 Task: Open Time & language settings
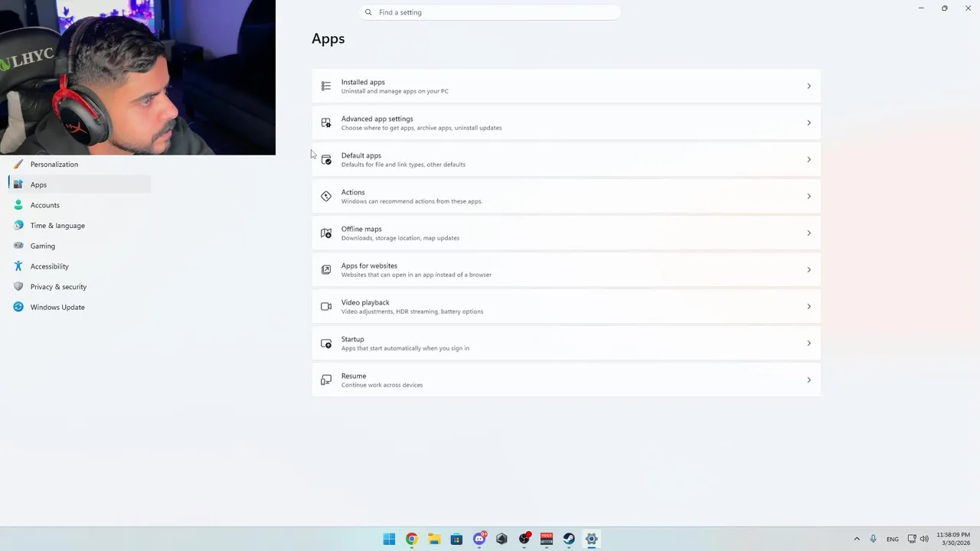[x=80, y=225]
